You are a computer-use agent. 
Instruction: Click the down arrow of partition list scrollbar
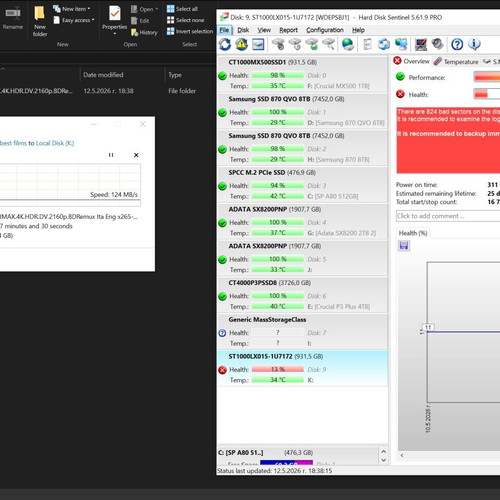pyautogui.click(x=383, y=460)
